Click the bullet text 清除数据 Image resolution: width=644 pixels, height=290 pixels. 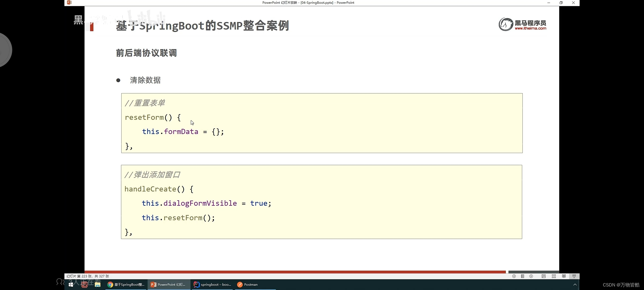coord(145,80)
